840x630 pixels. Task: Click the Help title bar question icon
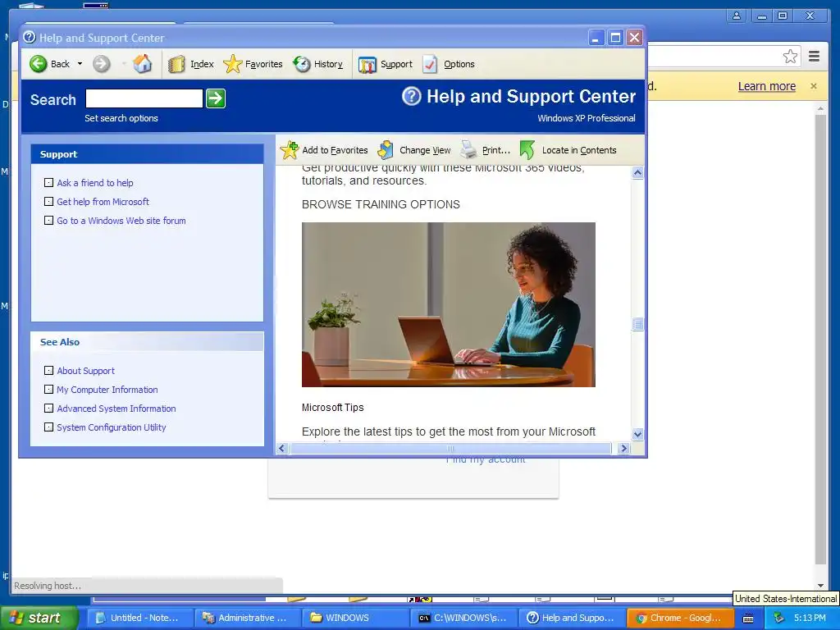click(x=30, y=37)
